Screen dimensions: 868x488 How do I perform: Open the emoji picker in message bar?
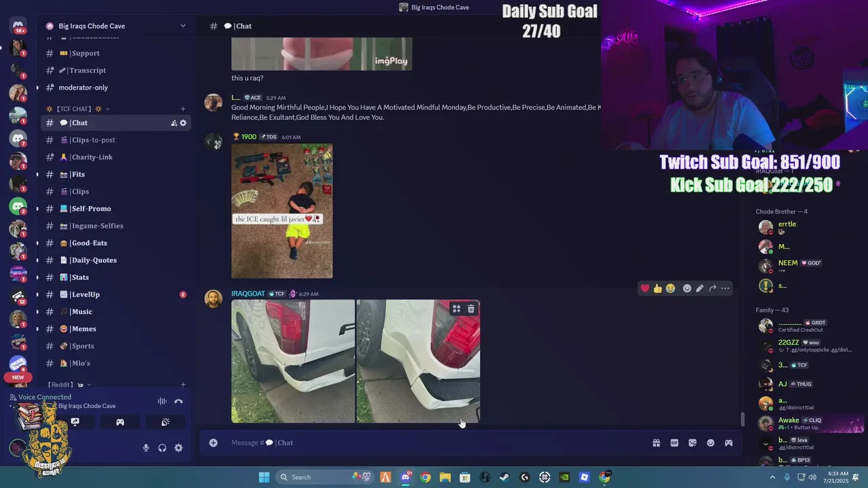(711, 443)
